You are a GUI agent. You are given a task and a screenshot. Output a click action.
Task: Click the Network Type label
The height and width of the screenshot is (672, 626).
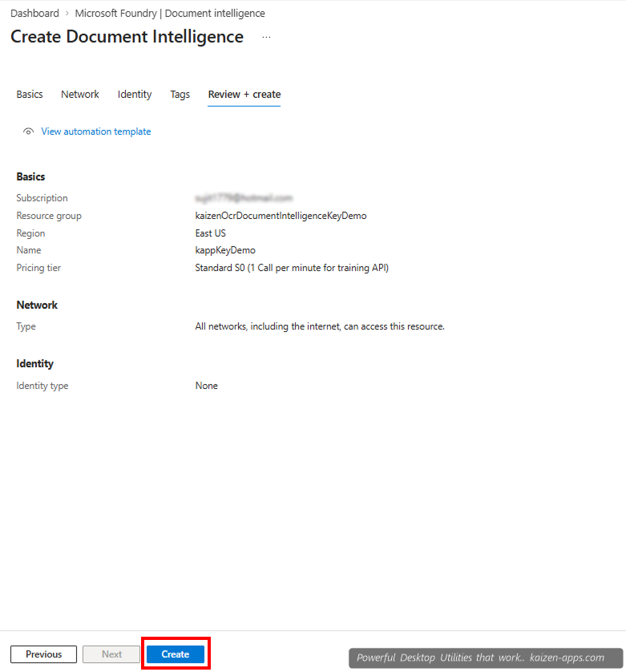pyautogui.click(x=26, y=326)
